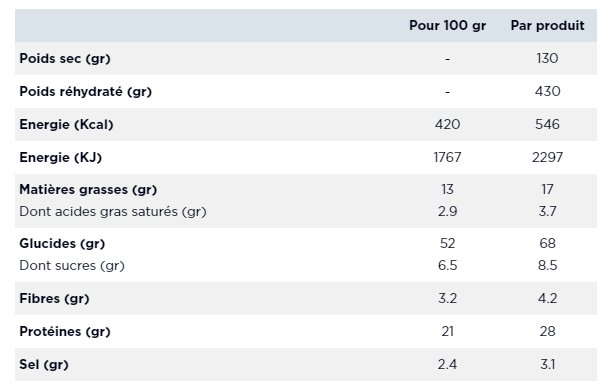The width and height of the screenshot is (605, 388).
Task: Select the 'Sel (gr)' row label
Action: (44, 364)
